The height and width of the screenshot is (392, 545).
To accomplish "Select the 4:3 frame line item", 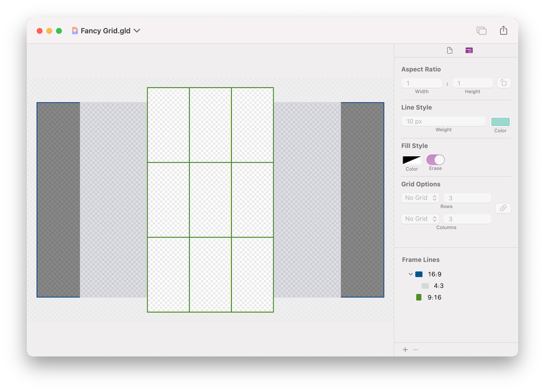I will [438, 286].
